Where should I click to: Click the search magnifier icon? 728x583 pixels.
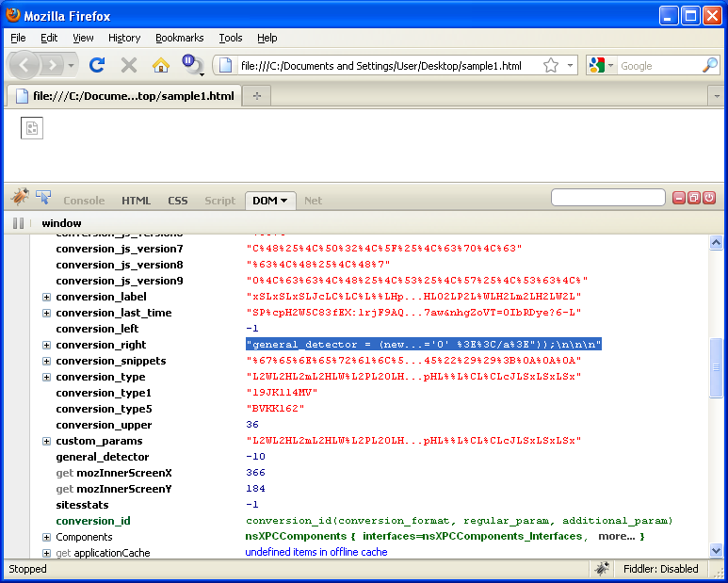pyautogui.click(x=710, y=65)
